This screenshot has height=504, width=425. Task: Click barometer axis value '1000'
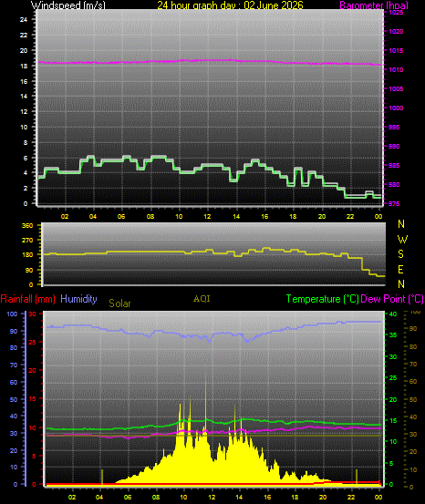(x=396, y=108)
